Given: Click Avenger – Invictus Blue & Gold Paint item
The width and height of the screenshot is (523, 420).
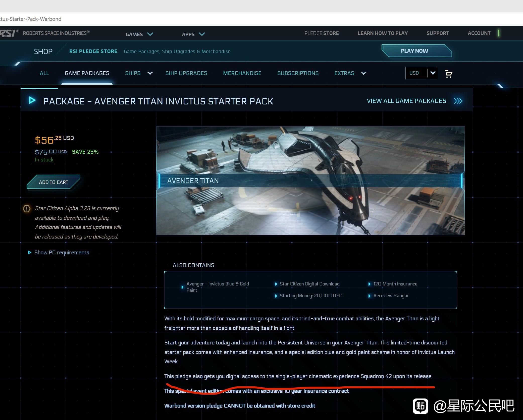Looking at the screenshot, I should 218,287.
